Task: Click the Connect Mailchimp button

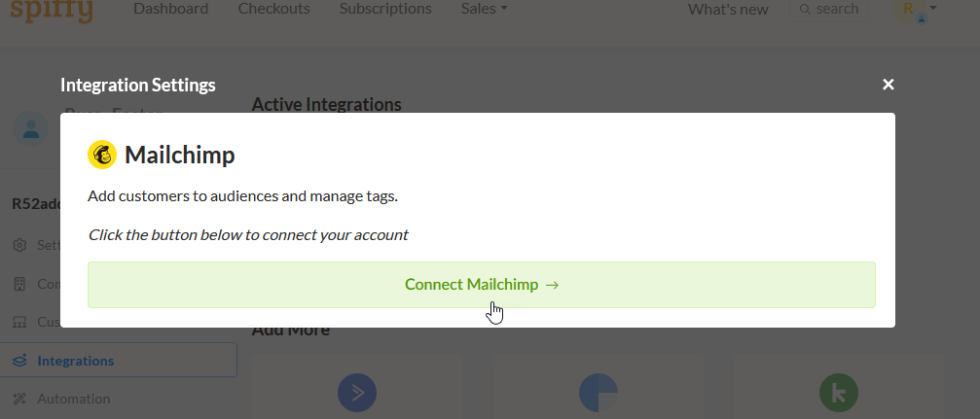Action: pos(482,285)
